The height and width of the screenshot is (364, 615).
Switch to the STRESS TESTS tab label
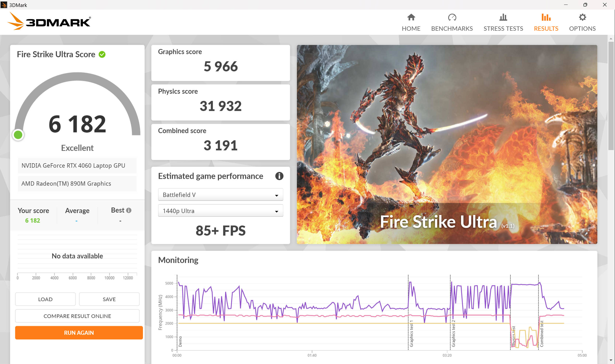point(503,29)
